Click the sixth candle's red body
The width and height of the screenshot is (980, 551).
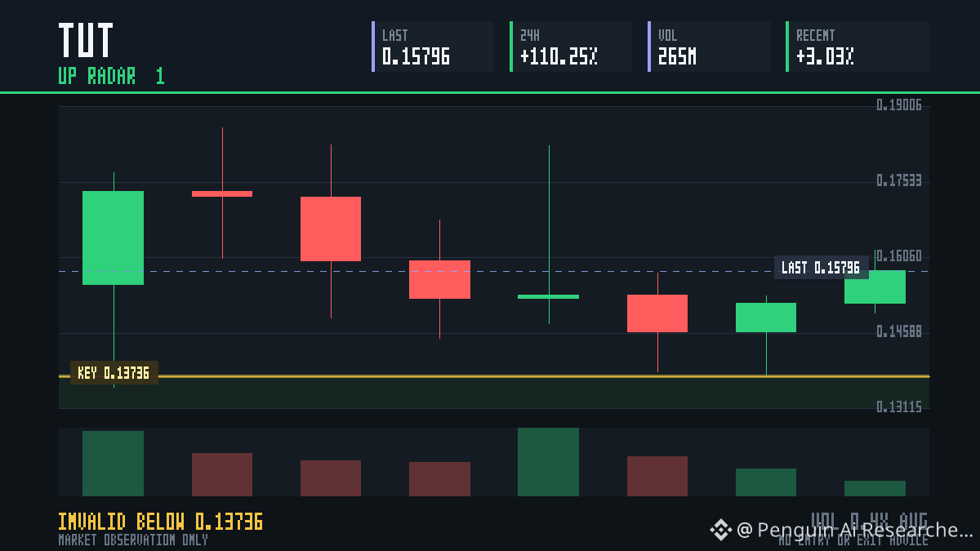tap(657, 313)
